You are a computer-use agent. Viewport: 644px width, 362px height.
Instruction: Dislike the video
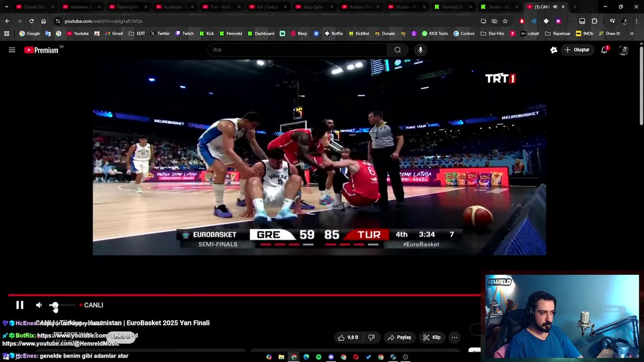click(371, 337)
